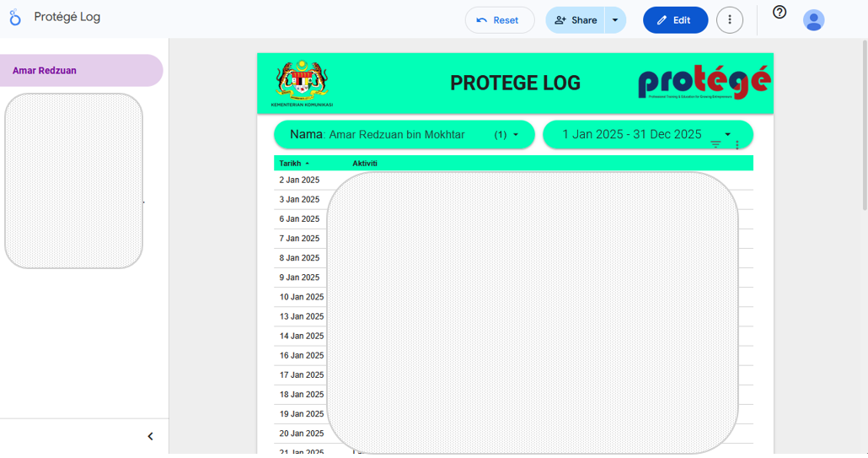This screenshot has width=868, height=458.
Task: Select the 3 Jan 2025 row date
Action: click(x=299, y=199)
